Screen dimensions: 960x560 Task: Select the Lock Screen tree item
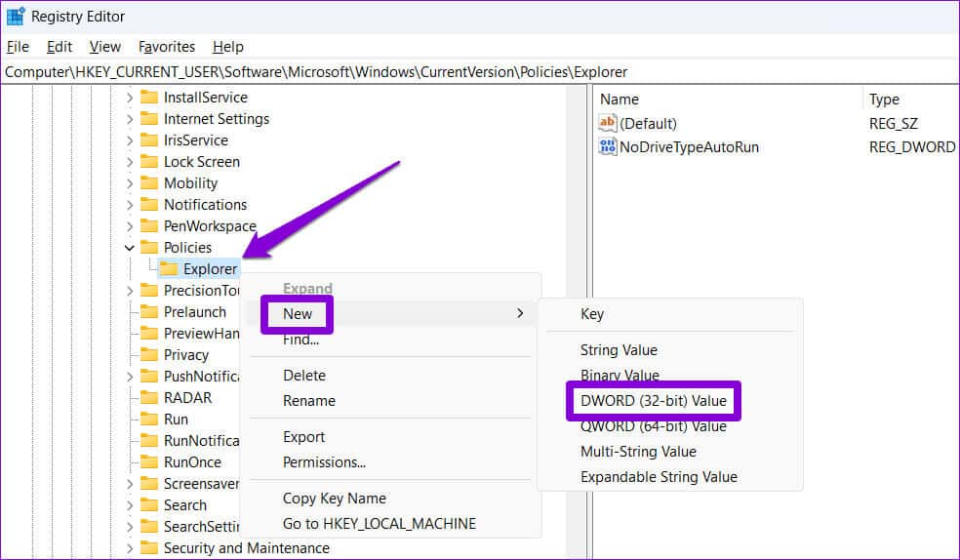coord(201,162)
